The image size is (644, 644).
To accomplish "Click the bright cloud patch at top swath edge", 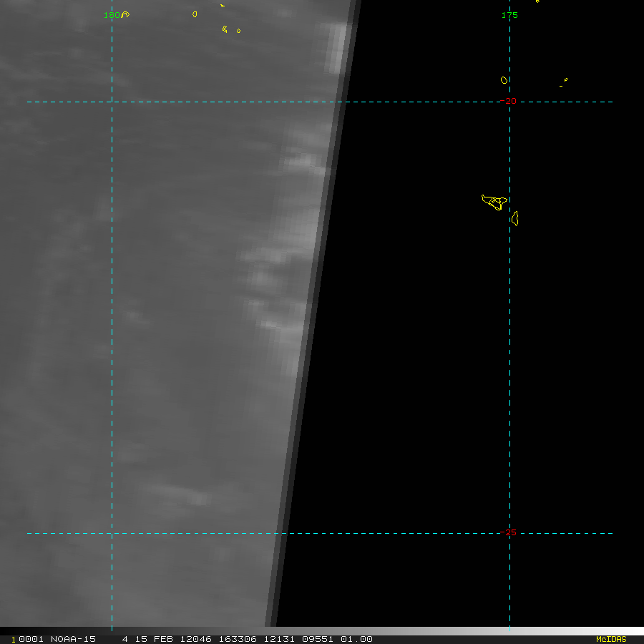I will (x=335, y=47).
